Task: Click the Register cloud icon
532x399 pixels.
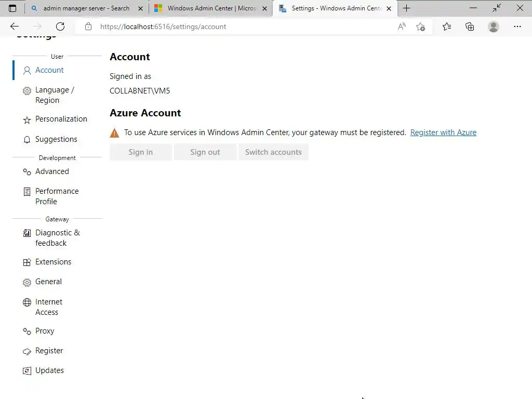Action: click(x=27, y=352)
